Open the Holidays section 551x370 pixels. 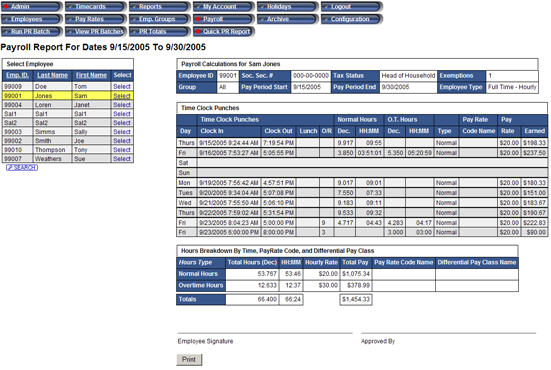287,7
